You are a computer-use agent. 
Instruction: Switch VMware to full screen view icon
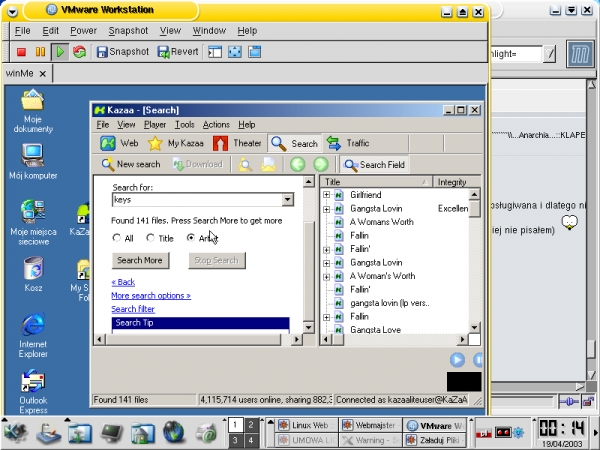(x=235, y=52)
